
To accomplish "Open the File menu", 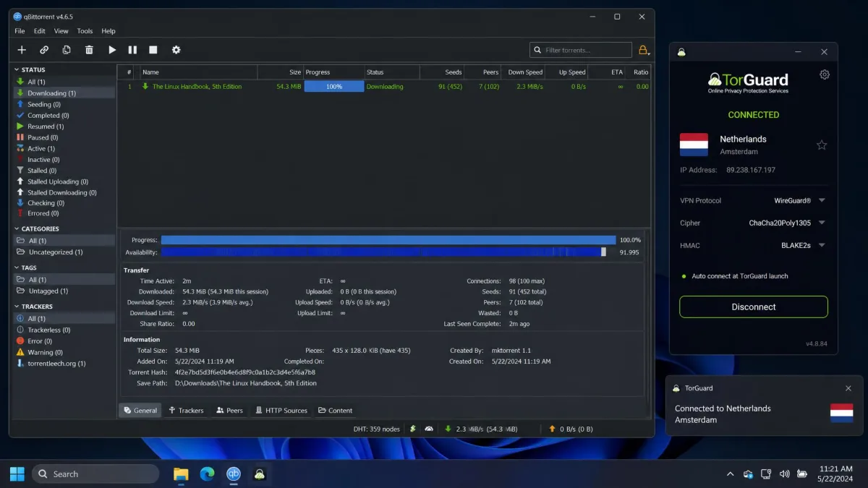I will click(x=20, y=31).
